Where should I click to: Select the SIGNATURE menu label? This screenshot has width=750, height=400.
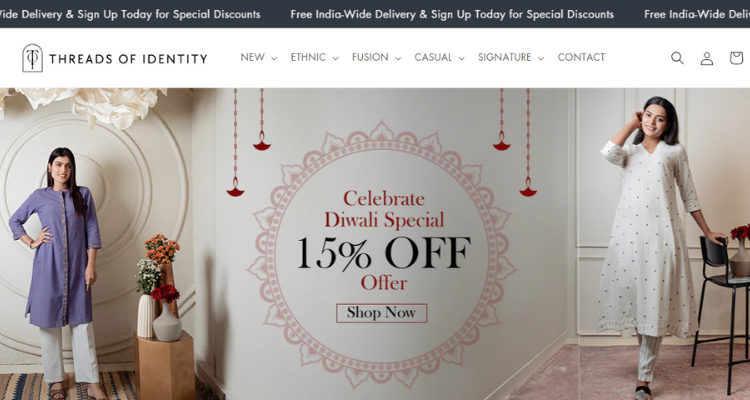(505, 57)
